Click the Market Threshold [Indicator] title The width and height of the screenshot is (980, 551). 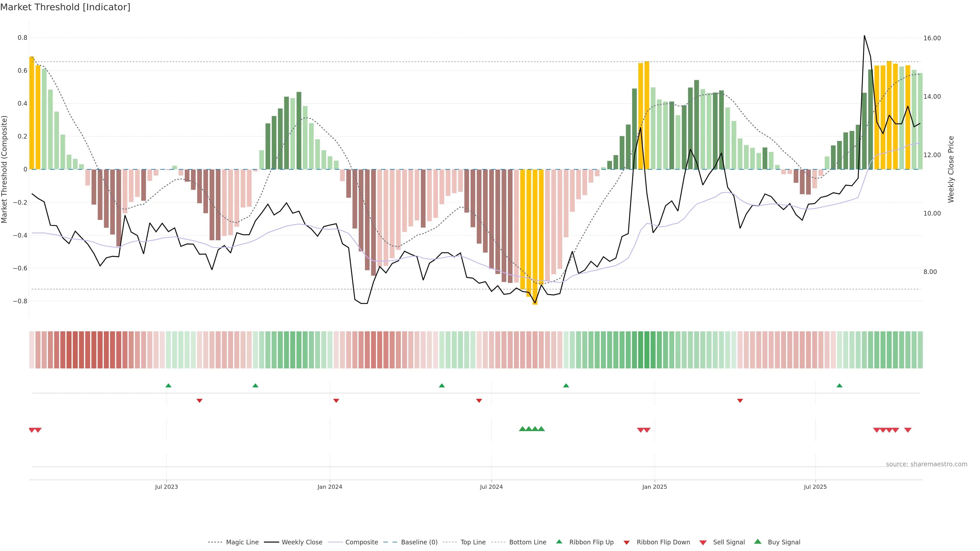coord(65,7)
